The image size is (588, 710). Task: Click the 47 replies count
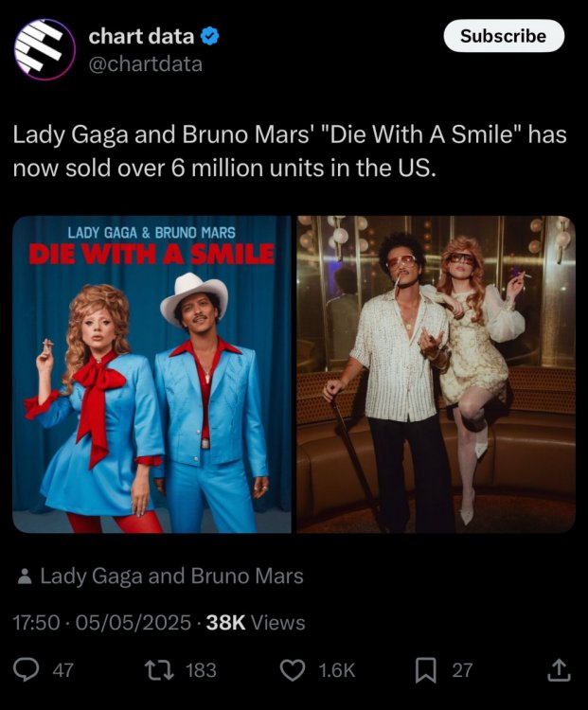click(63, 670)
